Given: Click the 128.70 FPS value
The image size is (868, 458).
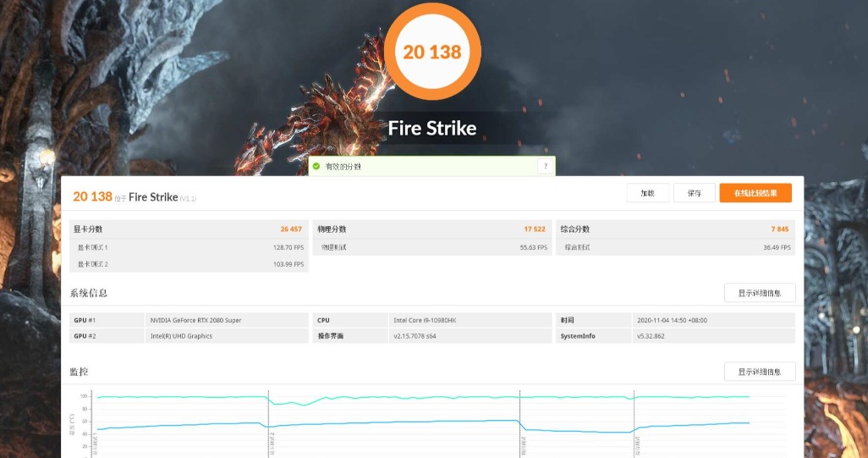Looking at the screenshot, I should (288, 247).
